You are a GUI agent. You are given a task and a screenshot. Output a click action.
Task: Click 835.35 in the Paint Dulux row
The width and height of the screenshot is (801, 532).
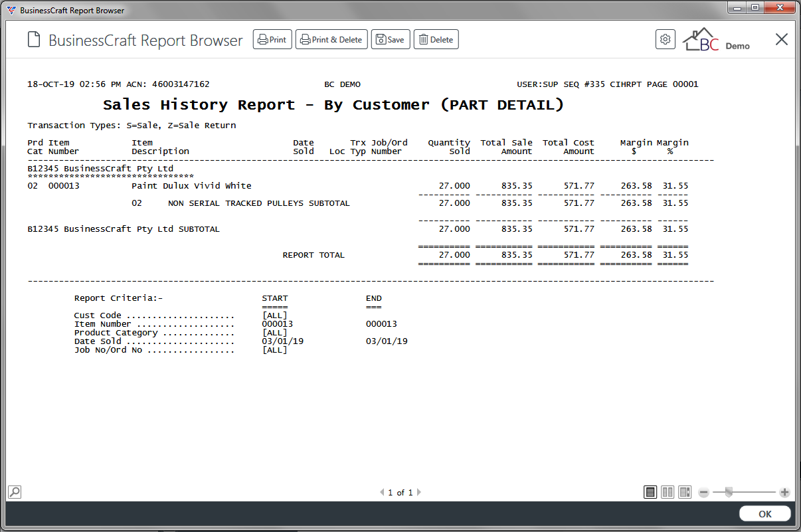[517, 186]
